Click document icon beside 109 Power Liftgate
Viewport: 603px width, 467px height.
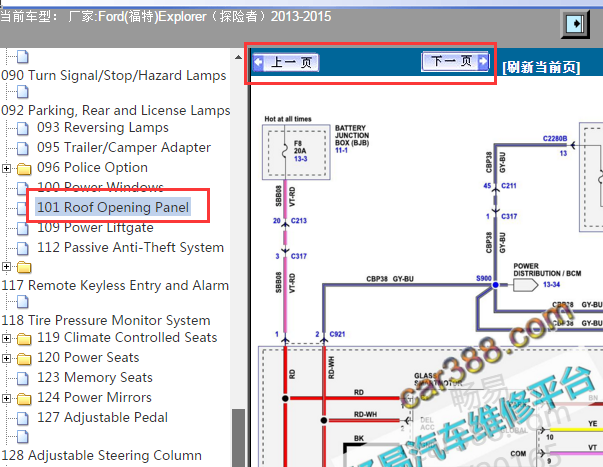click(x=23, y=228)
